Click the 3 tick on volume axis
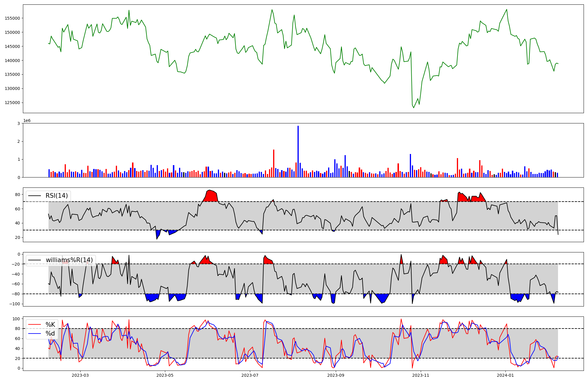Viewport: 588px width, 382px height. [x=19, y=123]
